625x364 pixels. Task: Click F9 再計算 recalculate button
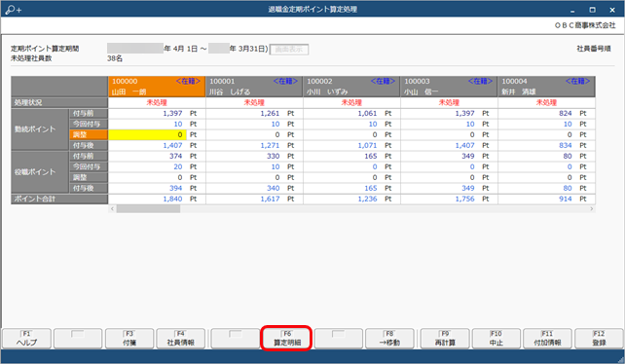pyautogui.click(x=445, y=339)
